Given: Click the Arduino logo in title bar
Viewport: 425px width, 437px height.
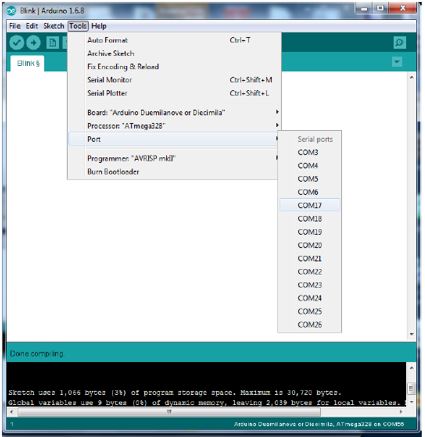Looking at the screenshot, I should [12, 11].
